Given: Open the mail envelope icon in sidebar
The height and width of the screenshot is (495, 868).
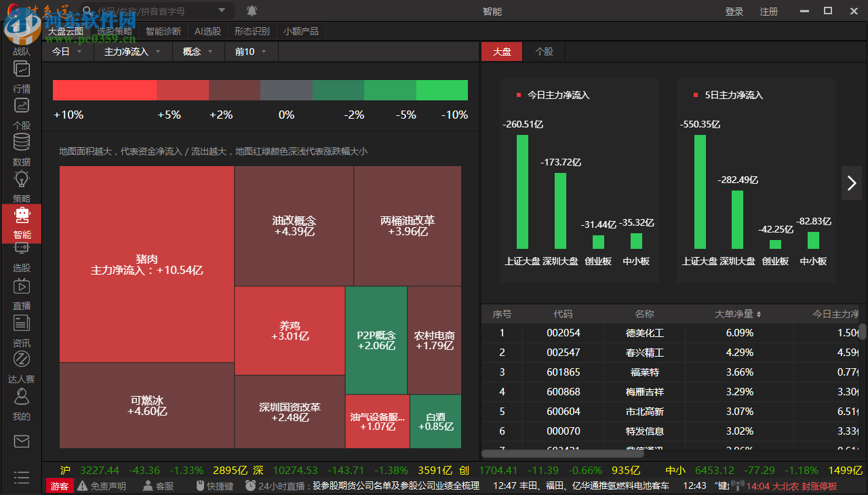Looking at the screenshot, I should (21, 441).
